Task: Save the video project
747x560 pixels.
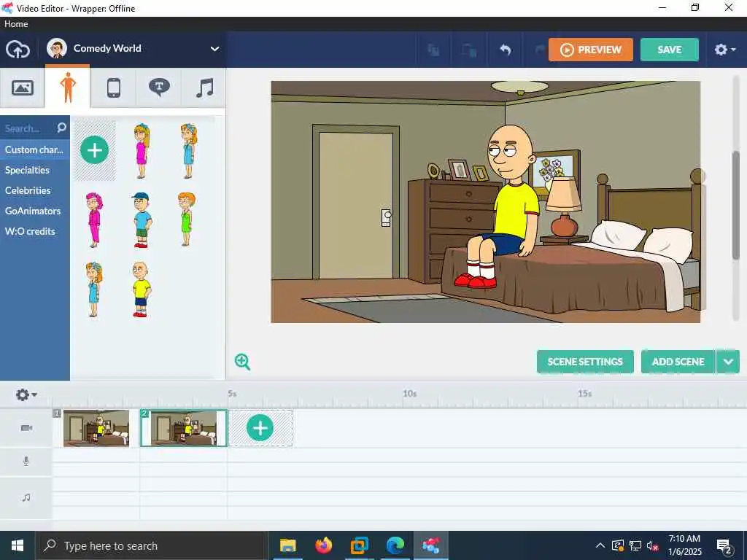Action: coord(670,50)
